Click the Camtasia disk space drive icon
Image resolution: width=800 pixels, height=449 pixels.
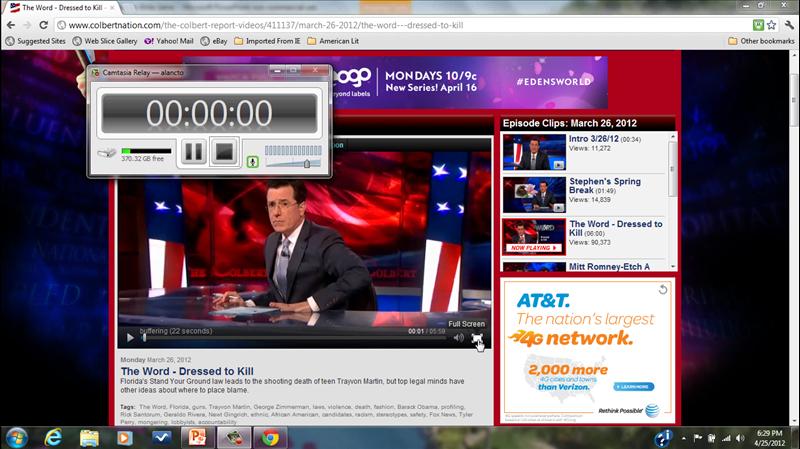[107, 153]
